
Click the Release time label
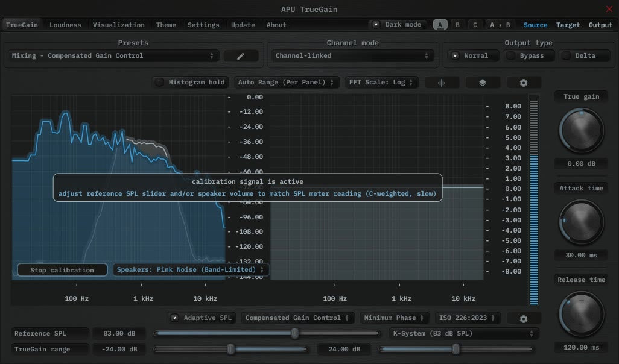pyautogui.click(x=581, y=280)
